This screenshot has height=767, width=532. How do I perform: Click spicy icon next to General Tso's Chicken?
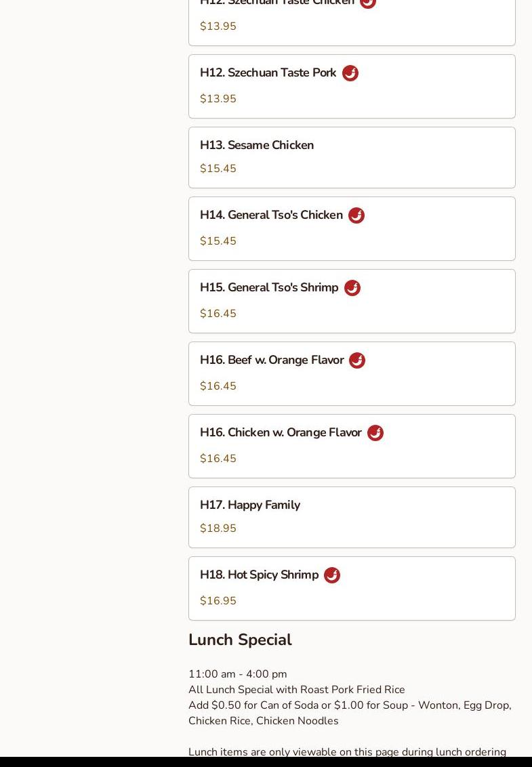pyautogui.click(x=356, y=215)
